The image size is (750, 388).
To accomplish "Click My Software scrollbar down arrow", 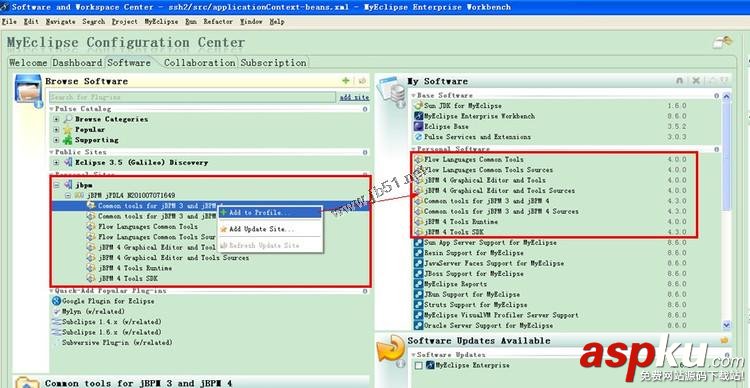I will 726,325.
